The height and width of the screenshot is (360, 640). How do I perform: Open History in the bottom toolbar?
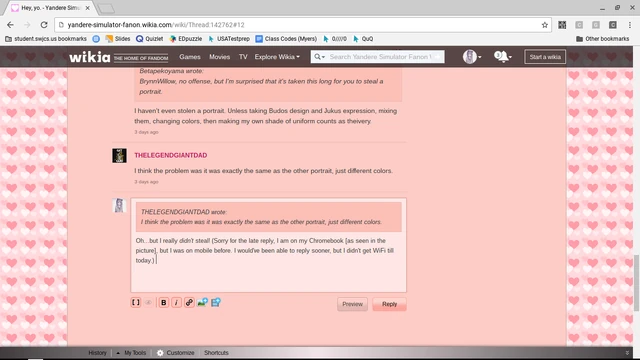pyautogui.click(x=97, y=353)
